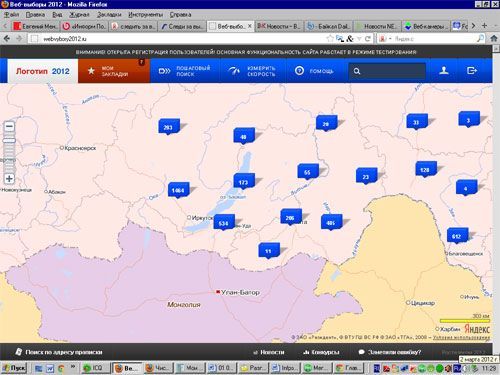The width and height of the screenshot is (500, 375).
Task: Open the Закладки menu
Action: pyautogui.click(x=109, y=15)
